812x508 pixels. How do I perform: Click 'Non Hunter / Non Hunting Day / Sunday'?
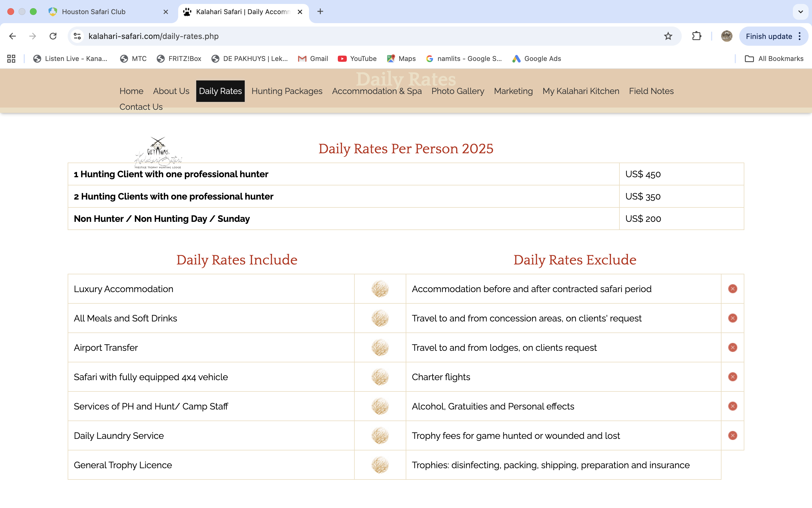pyautogui.click(x=162, y=219)
